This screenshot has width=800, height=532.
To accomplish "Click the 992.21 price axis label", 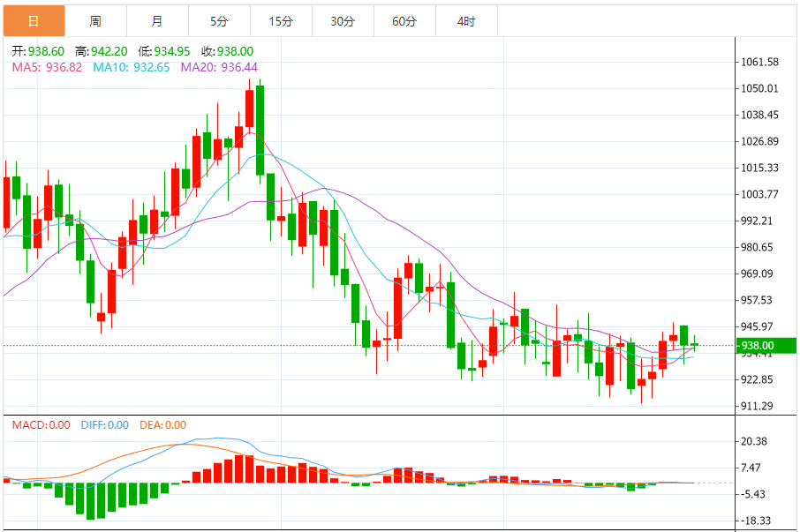I will (x=757, y=221).
